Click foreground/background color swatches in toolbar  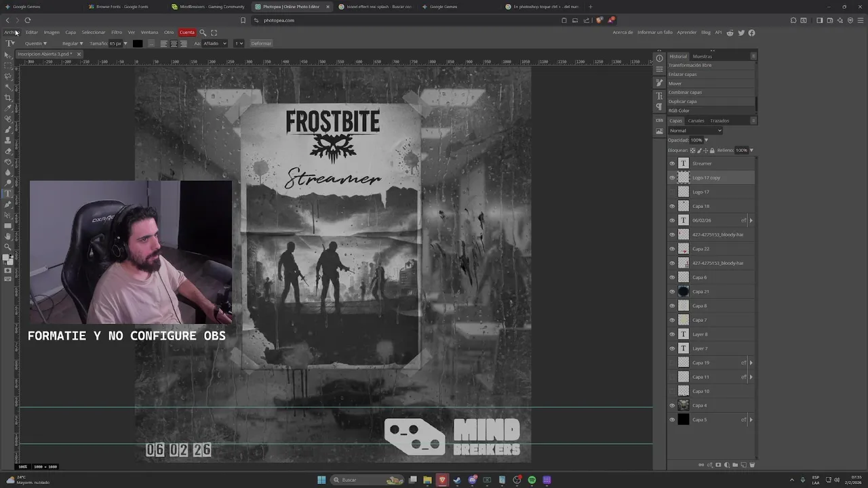[x=8, y=259]
